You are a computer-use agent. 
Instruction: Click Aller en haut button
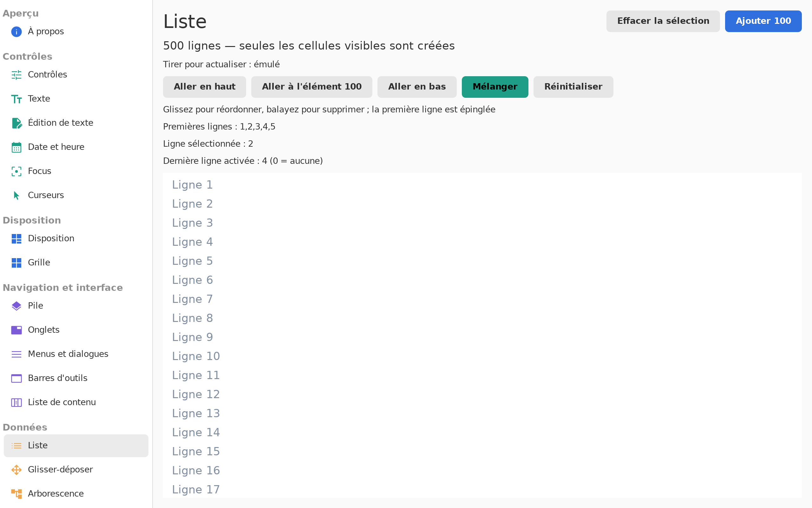tap(204, 87)
